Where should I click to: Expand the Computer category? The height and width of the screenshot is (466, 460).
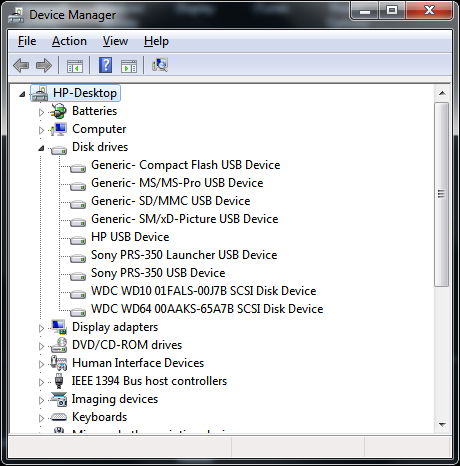pyautogui.click(x=41, y=130)
